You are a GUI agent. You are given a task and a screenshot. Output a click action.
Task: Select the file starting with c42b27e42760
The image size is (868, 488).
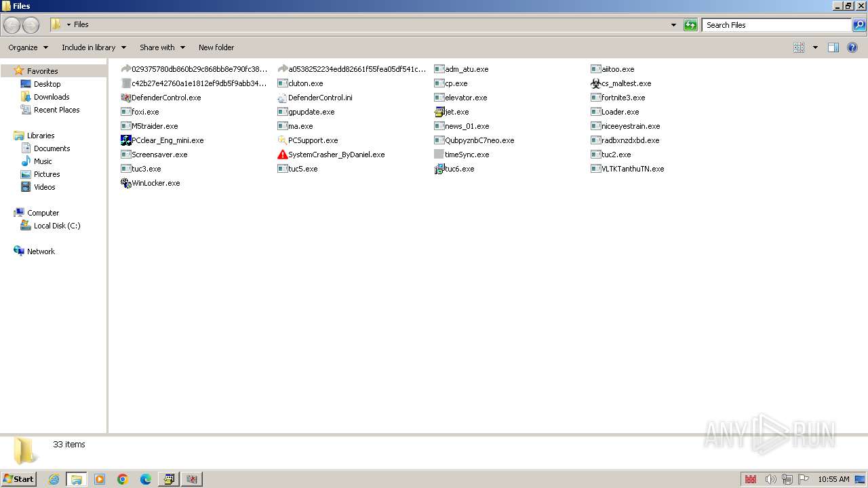pyautogui.click(x=194, y=83)
